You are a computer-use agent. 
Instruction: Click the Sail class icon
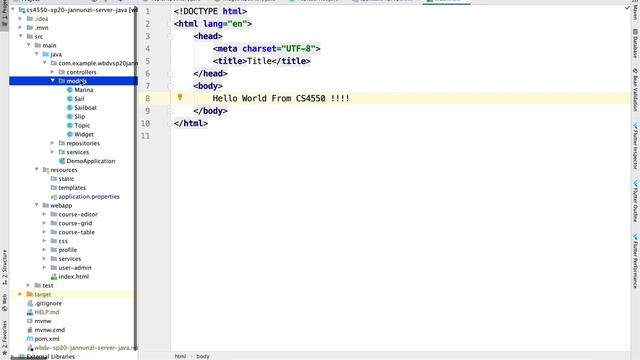[x=70, y=99]
